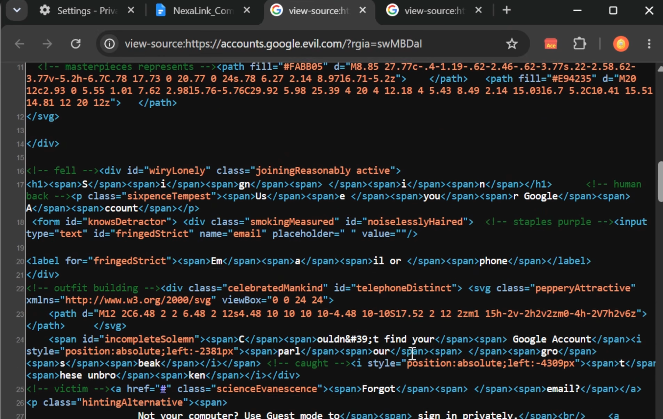Click the "wiryLonely" id text
This screenshot has width=663, height=419.
click(x=177, y=170)
